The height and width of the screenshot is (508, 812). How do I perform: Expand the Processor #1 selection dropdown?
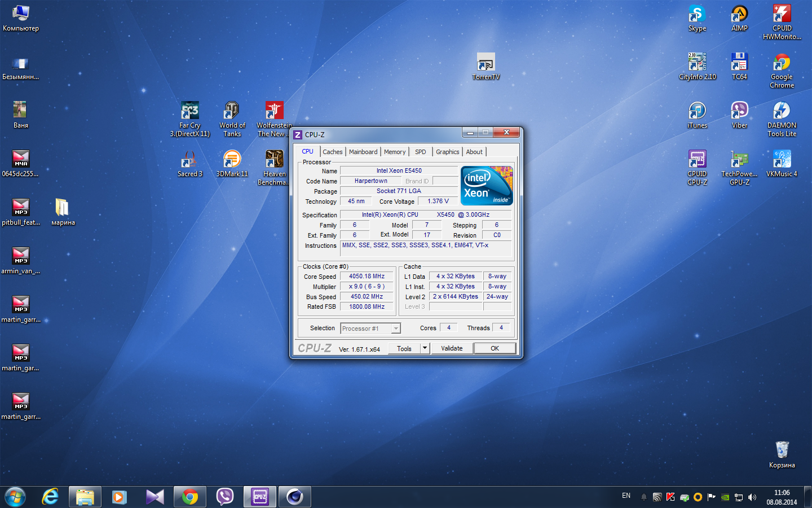pos(396,329)
